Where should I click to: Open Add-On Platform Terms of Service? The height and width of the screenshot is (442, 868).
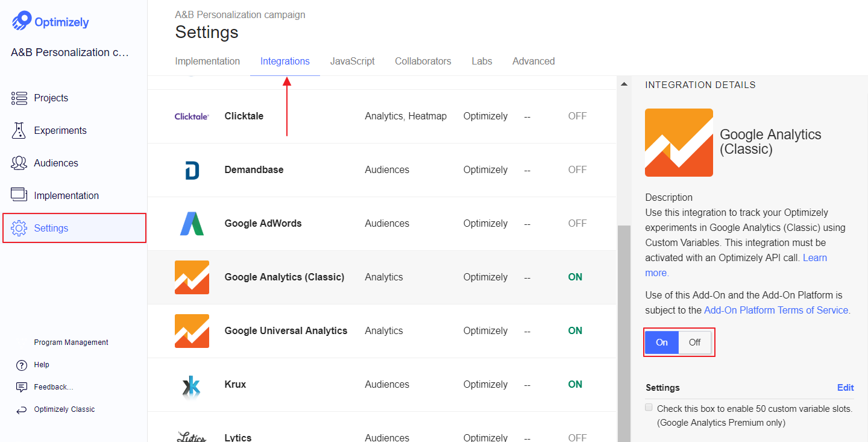click(776, 310)
